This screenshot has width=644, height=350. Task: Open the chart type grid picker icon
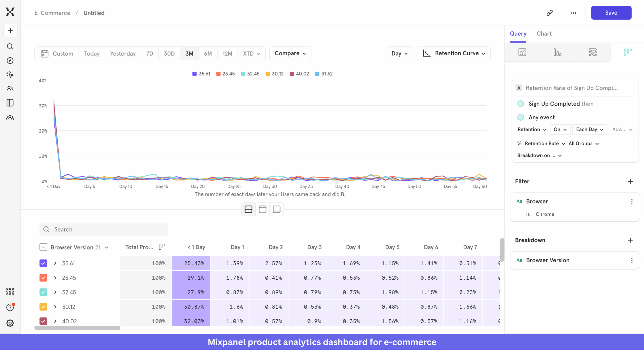(x=627, y=52)
